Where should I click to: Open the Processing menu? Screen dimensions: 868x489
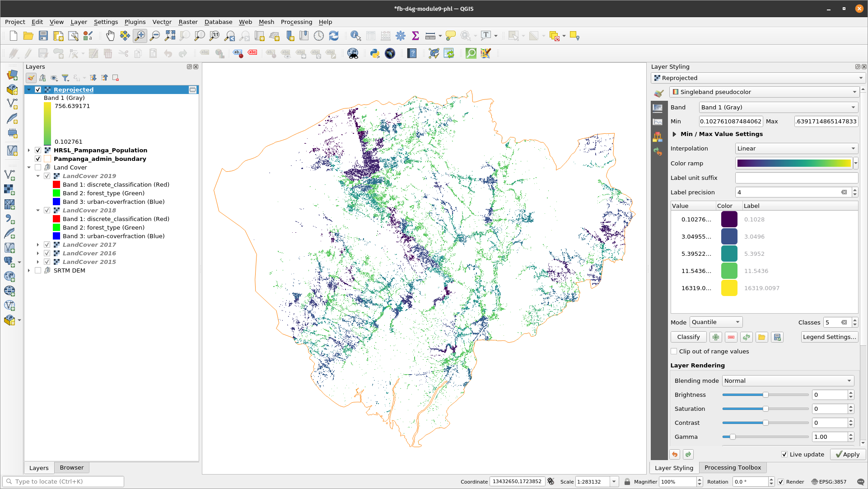296,22
